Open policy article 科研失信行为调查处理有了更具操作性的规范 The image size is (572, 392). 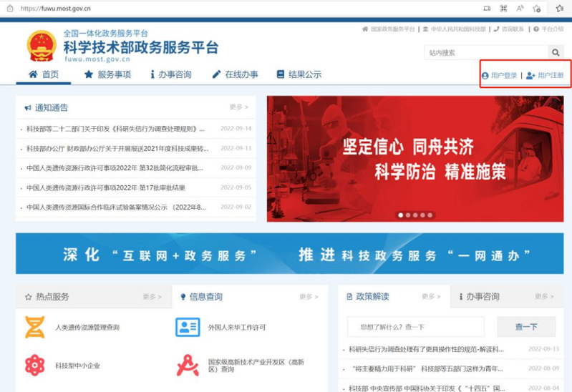tap(427, 349)
